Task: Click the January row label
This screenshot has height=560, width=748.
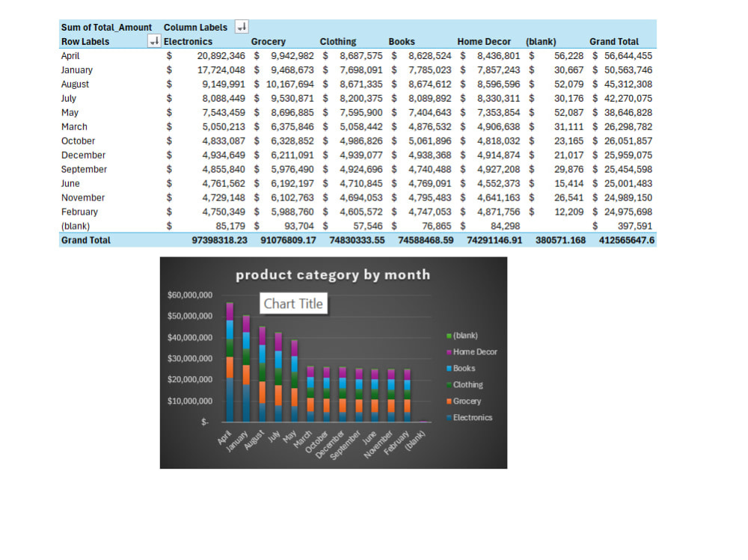Action: 77,70
